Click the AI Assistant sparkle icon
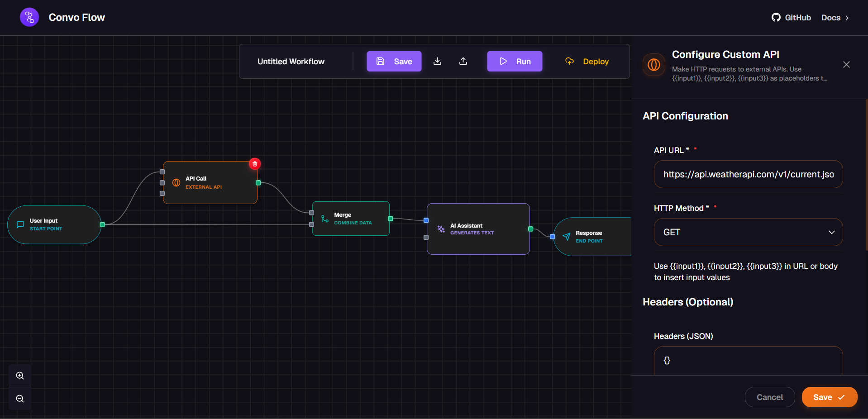 [441, 229]
